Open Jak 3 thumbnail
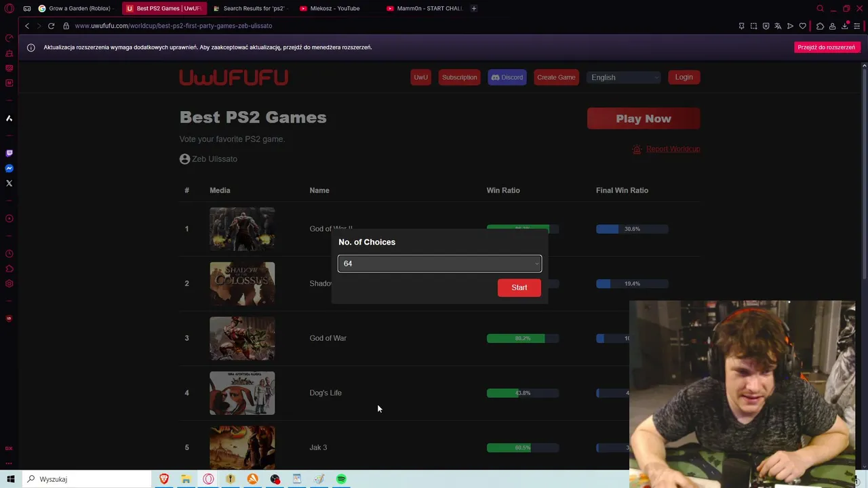Screen dimensions: 868x488 (242, 447)
